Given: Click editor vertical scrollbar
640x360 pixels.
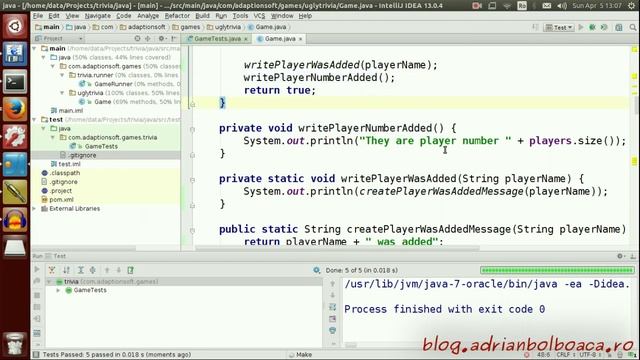Looking at the screenshot, I should 636,105.
